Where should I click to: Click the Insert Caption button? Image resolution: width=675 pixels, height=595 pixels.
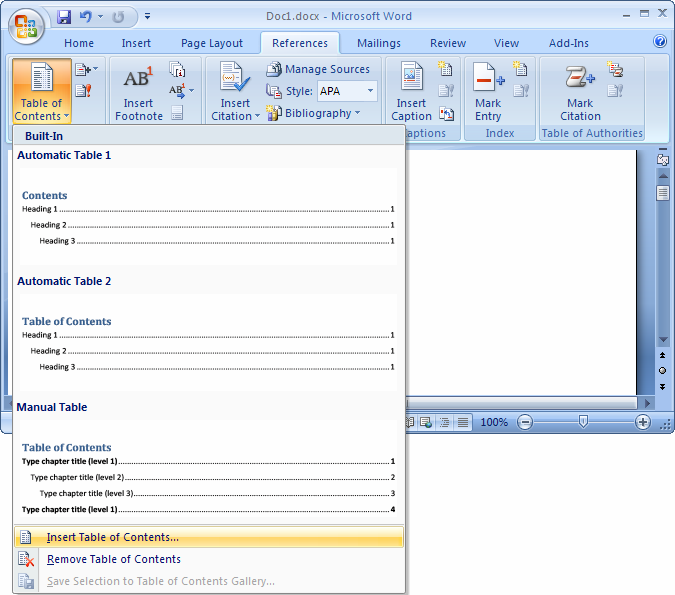pyautogui.click(x=411, y=91)
